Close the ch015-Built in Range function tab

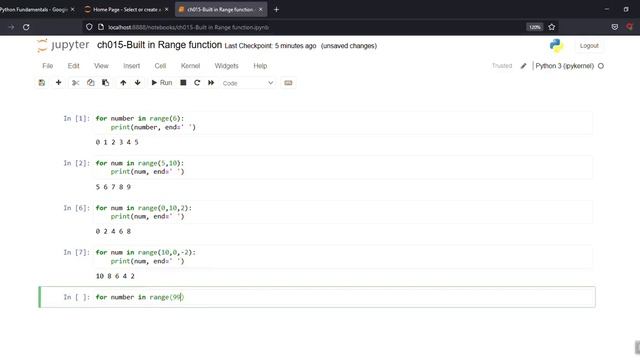(261, 9)
